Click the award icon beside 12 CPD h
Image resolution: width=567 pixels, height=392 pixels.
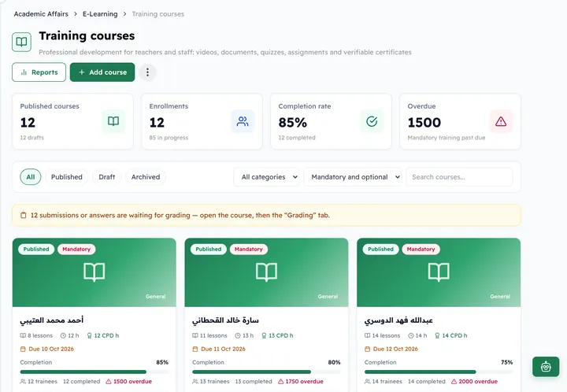click(x=89, y=335)
